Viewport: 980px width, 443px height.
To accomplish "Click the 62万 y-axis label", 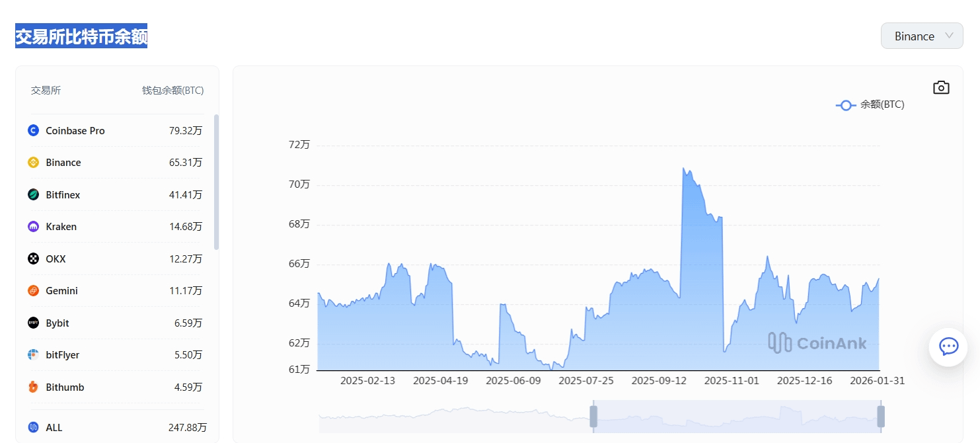I will click(x=299, y=342).
